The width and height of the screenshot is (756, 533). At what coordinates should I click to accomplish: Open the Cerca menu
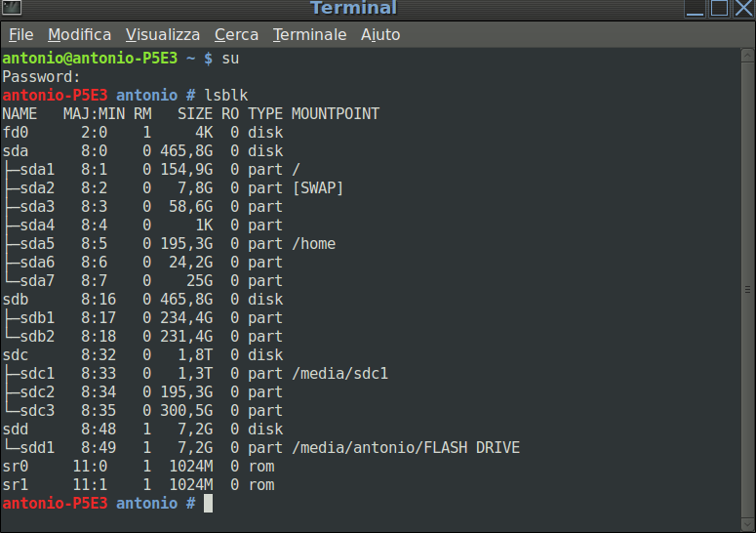pos(236,34)
